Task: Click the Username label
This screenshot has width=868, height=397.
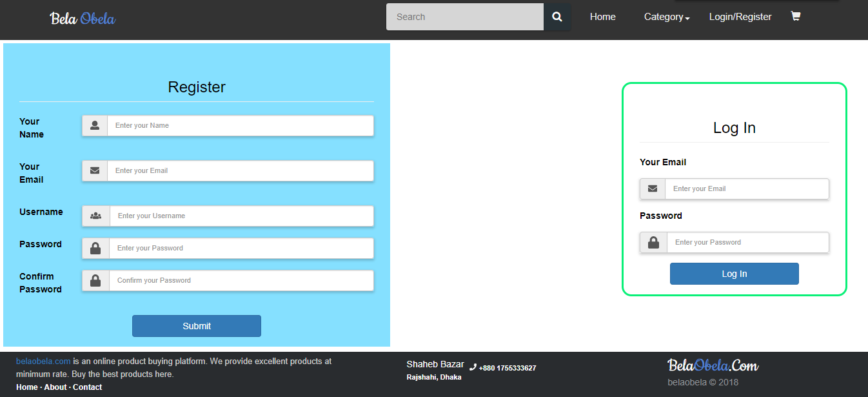Action: pyautogui.click(x=41, y=212)
